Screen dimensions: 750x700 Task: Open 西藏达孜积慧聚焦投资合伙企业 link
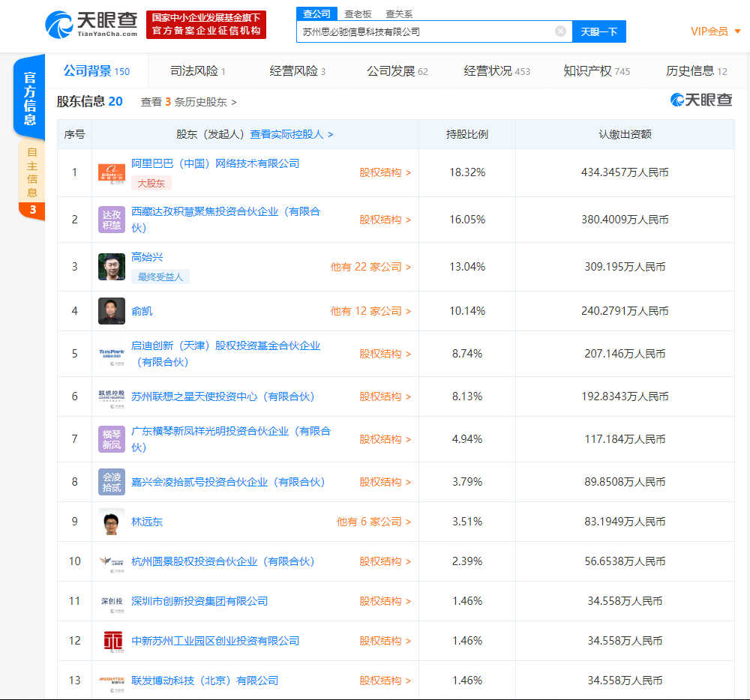click(x=226, y=220)
